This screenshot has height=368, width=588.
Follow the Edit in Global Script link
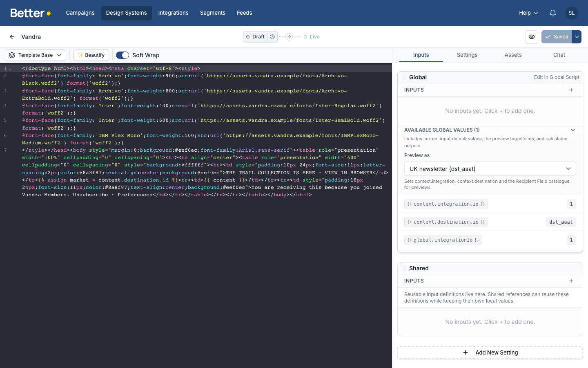[x=557, y=77]
